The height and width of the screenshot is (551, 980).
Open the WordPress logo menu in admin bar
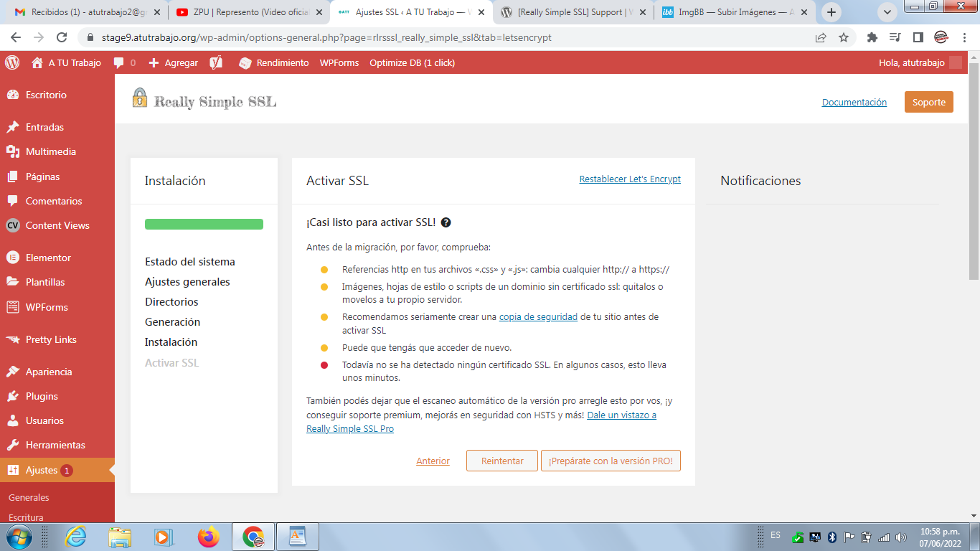(x=12, y=62)
